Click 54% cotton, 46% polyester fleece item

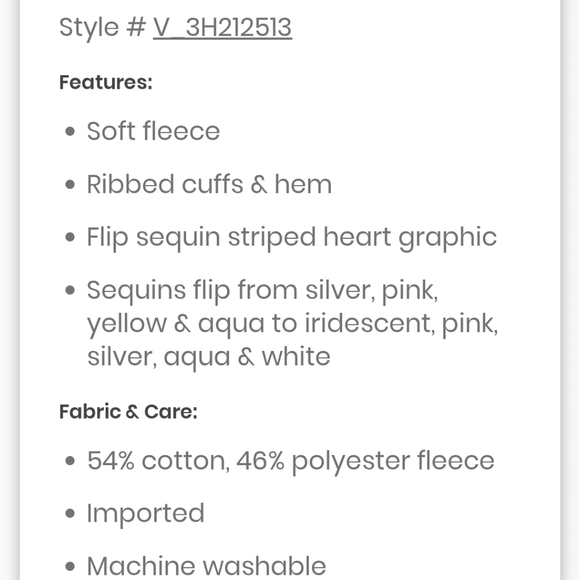click(290, 461)
